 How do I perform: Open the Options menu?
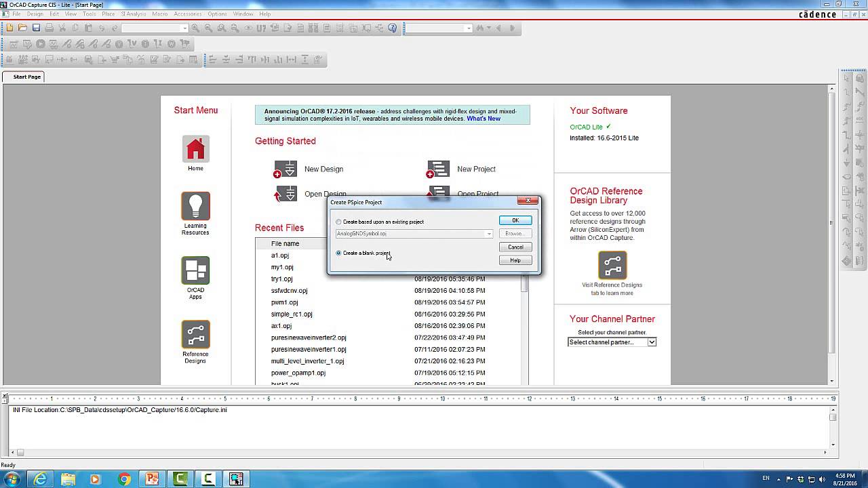coord(218,14)
